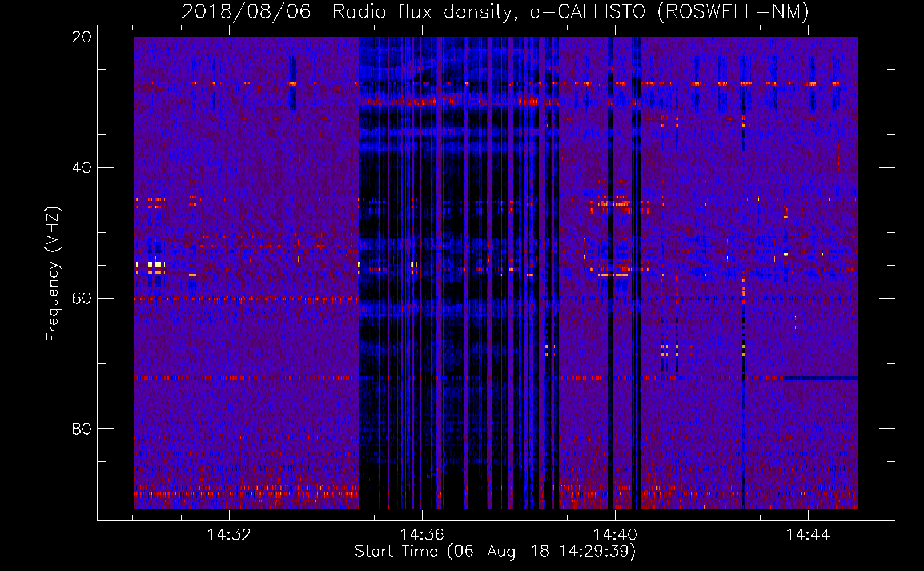Click the frequency axis value 80
The image size is (924, 571).
pos(81,429)
